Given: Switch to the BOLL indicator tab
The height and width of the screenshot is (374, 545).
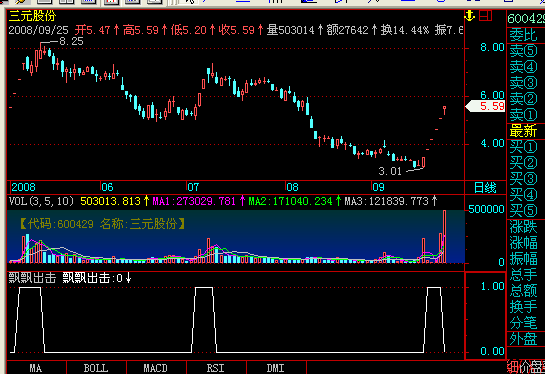Looking at the screenshot, I should tap(96, 368).
